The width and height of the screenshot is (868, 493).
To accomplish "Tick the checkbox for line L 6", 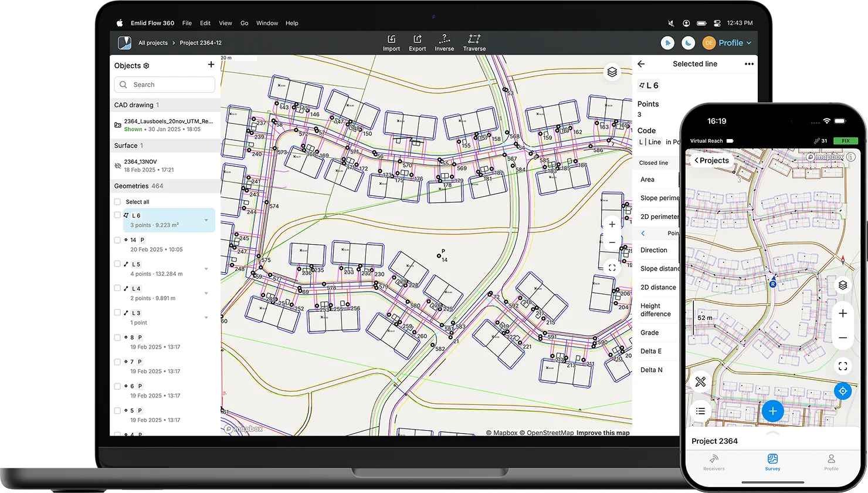I will pos(118,215).
